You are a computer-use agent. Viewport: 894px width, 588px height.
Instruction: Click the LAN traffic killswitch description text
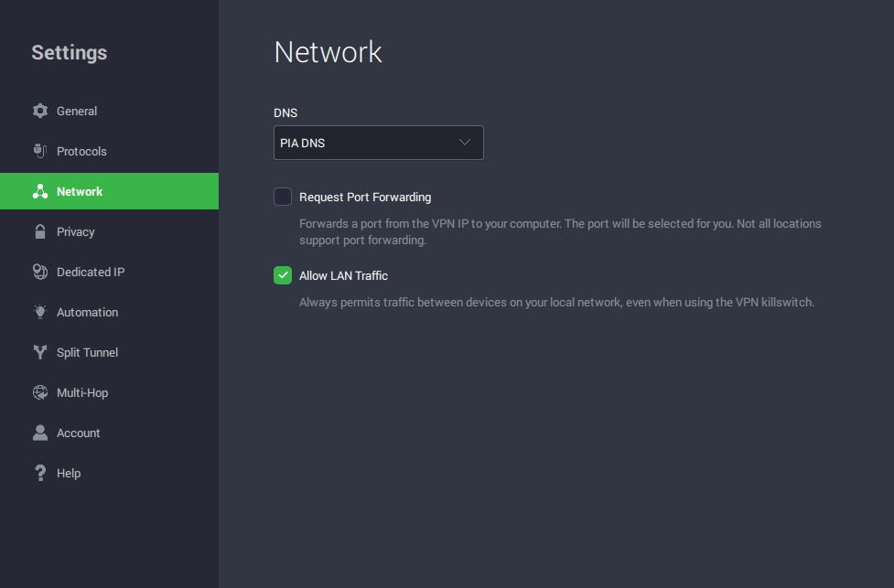(556, 302)
